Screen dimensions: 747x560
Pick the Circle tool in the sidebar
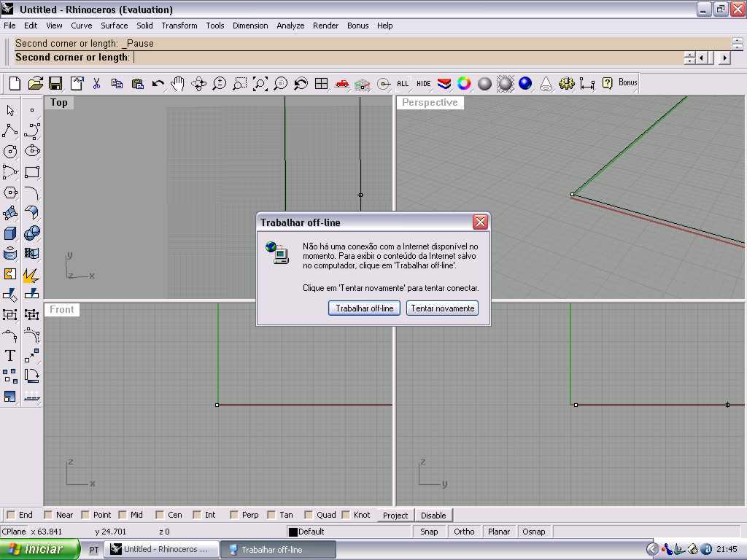(10, 152)
